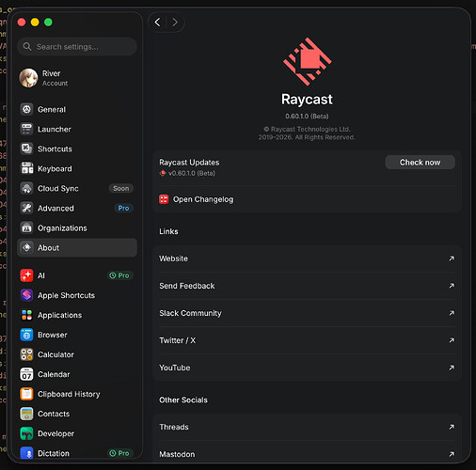Screen dimensions: 476x470
Task: Open the Send Feedback link
Action: pyautogui.click(x=308, y=286)
